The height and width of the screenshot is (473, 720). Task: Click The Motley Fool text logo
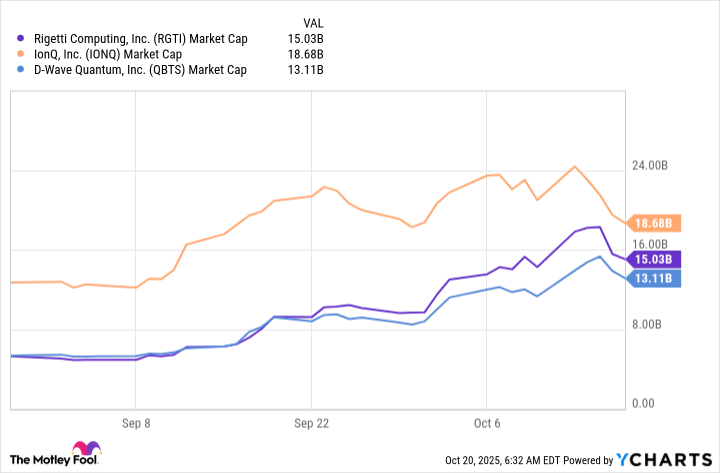tap(39, 459)
